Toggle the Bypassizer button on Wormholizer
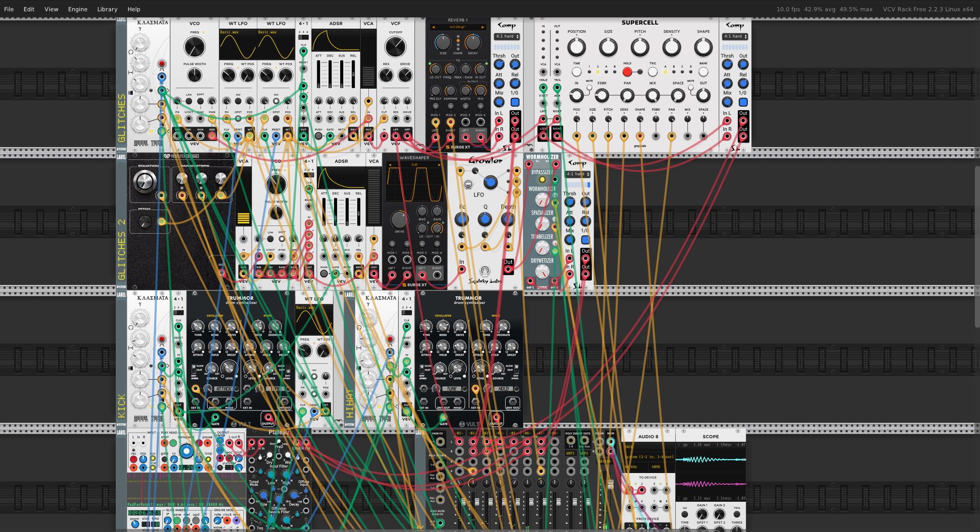Image resolution: width=980 pixels, height=532 pixels. [542, 179]
